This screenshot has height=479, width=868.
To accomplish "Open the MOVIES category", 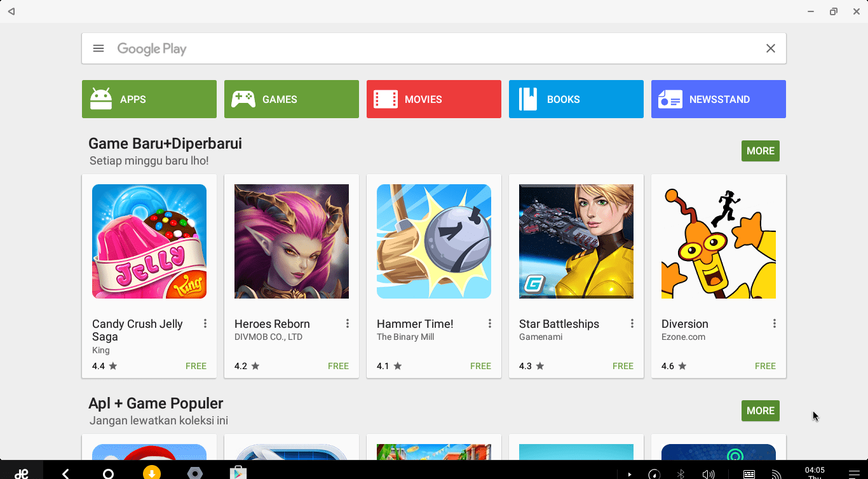I will pos(434,99).
